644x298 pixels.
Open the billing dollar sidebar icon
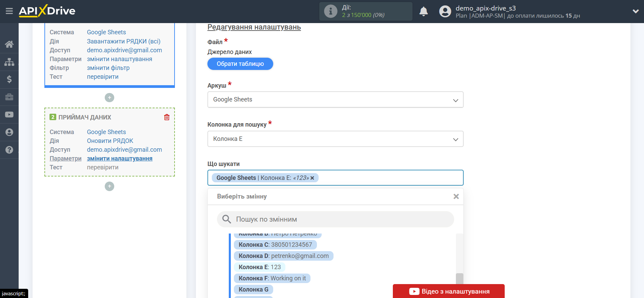9,79
